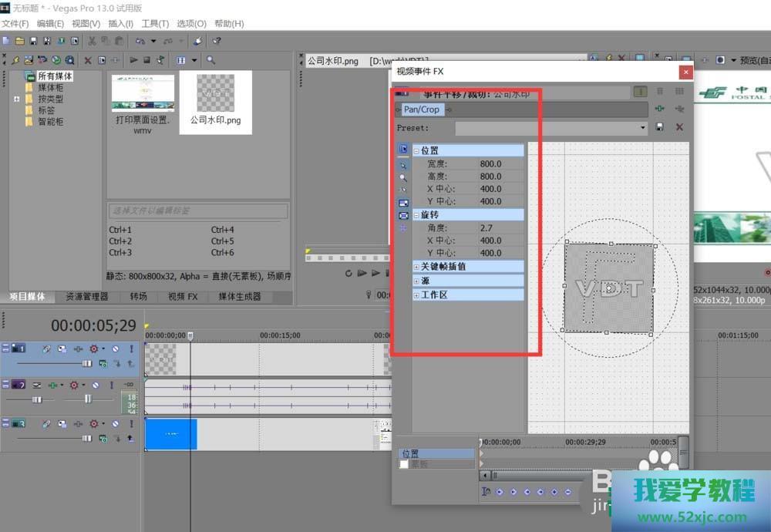Screen dimensions: 771x532
Task: Mute the first video track
Action: 115,349
